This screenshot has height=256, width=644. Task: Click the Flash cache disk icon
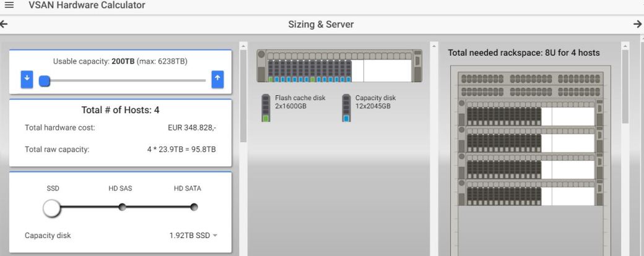tap(266, 108)
